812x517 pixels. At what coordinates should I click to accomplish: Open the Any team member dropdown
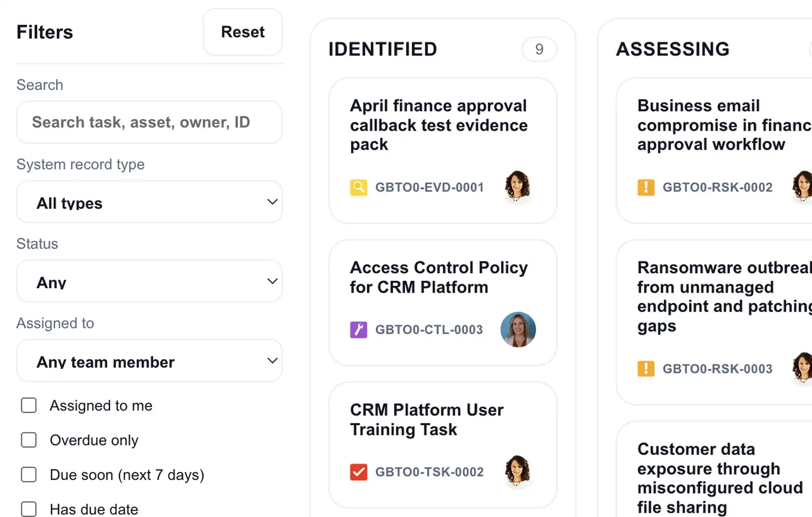pos(149,360)
